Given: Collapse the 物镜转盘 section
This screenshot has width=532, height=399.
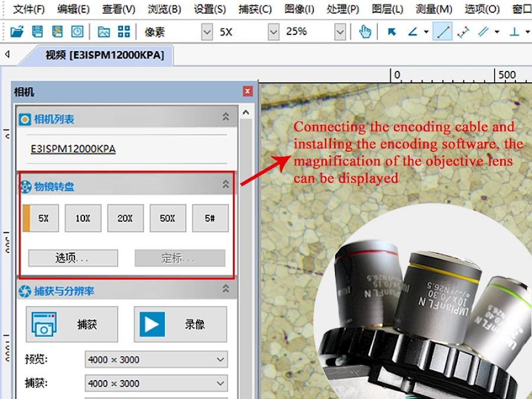Looking at the screenshot, I should point(226,184).
